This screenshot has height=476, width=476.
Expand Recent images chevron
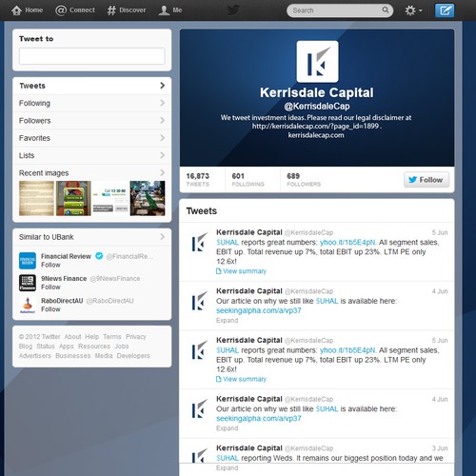[x=162, y=172]
